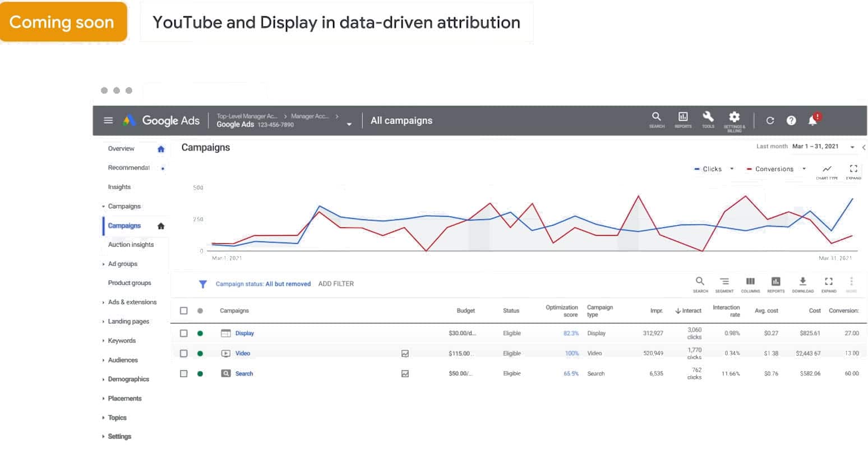Open the notifications bell

[813, 120]
